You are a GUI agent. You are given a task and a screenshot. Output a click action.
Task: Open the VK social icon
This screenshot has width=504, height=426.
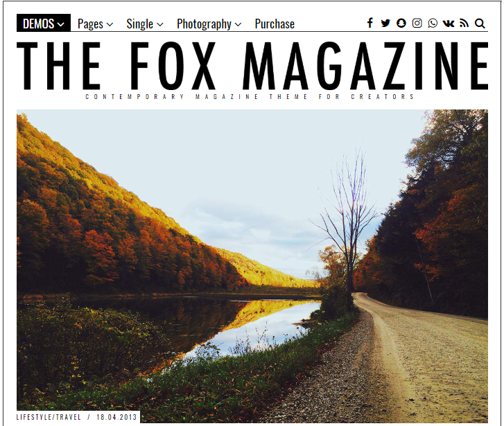point(449,24)
